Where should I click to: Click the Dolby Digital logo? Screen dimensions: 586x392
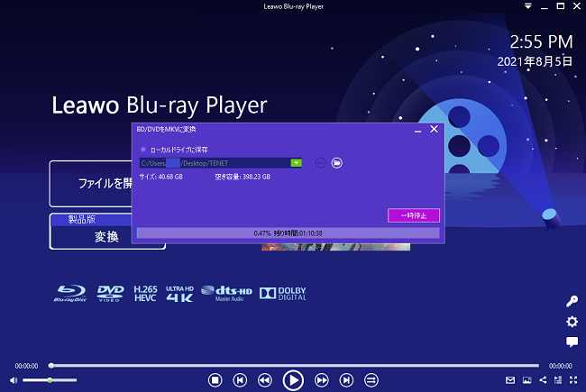[283, 294]
